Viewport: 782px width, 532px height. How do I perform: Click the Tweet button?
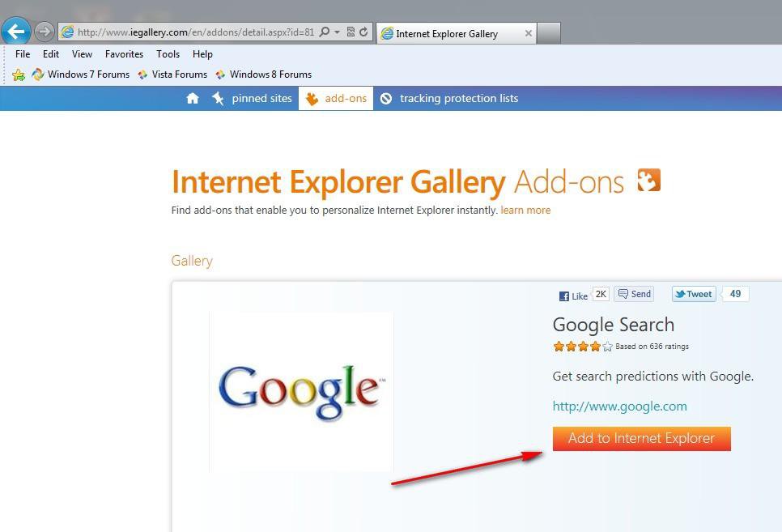[694, 294]
